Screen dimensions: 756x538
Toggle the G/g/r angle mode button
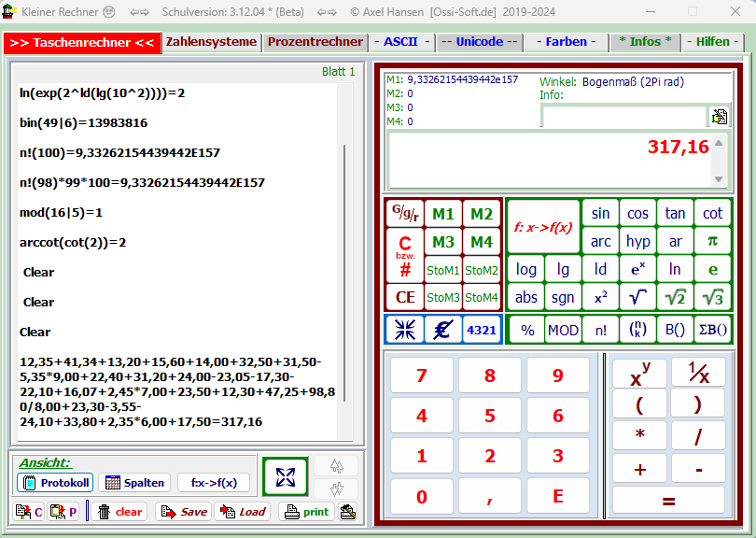(405, 213)
